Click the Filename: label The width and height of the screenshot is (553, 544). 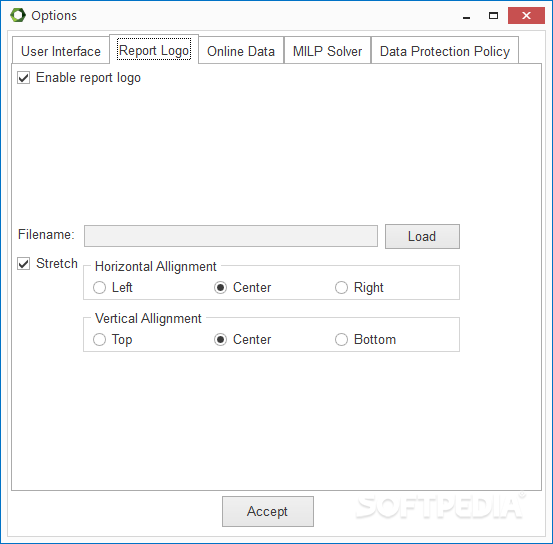(46, 234)
